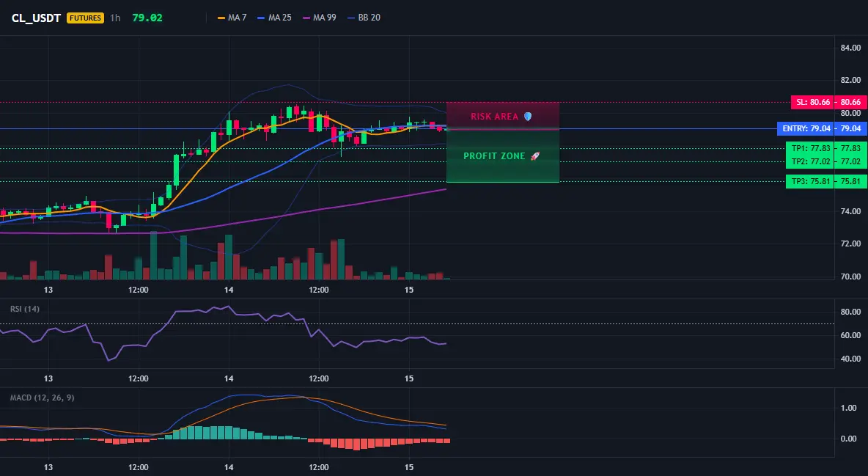Toggle the MA 25 legend item
The width and height of the screenshot is (868, 476).
[275, 18]
